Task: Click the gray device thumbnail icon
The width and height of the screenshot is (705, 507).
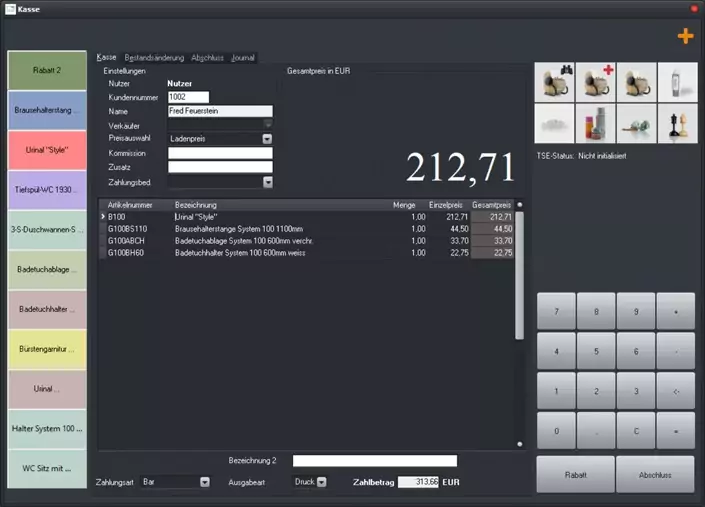Action: (678, 82)
